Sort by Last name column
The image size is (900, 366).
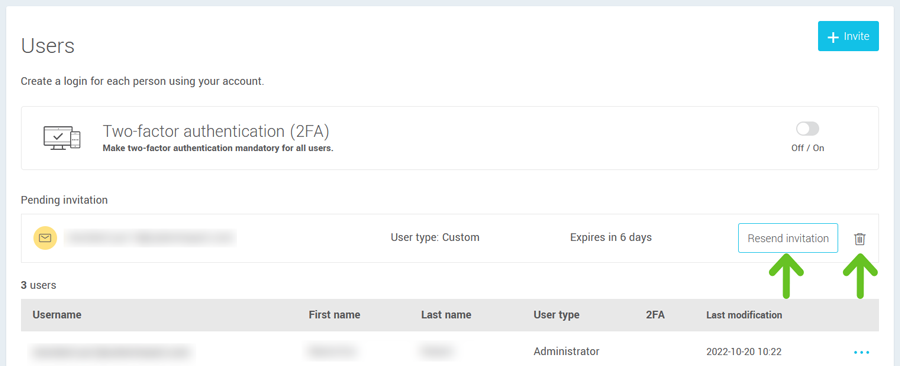pyautogui.click(x=446, y=315)
